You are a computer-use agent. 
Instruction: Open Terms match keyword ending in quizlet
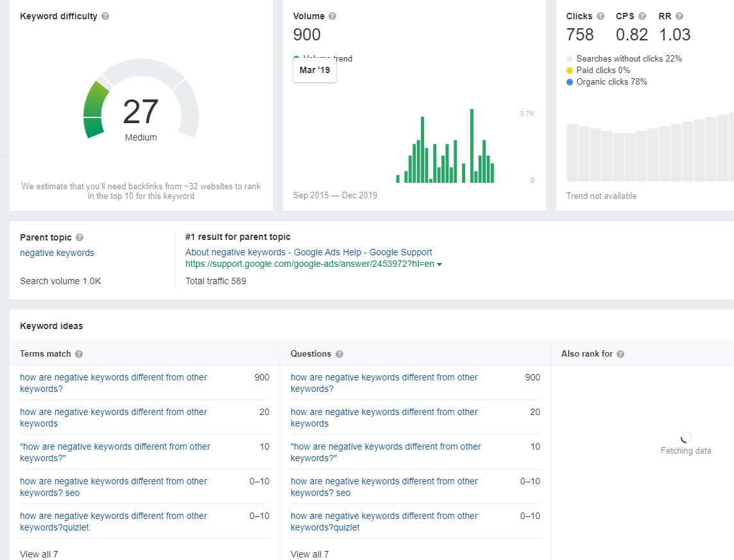point(114,521)
